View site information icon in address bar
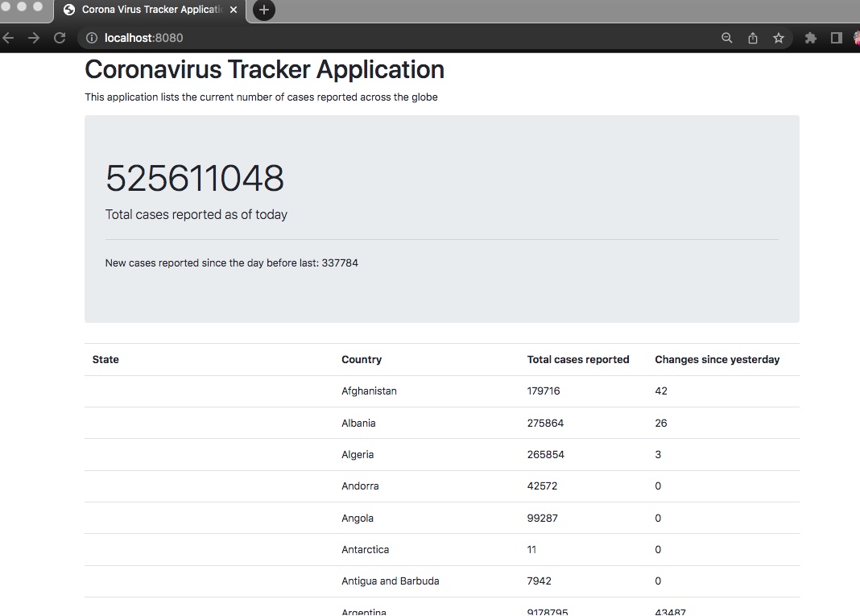860x616 pixels. pyautogui.click(x=92, y=38)
